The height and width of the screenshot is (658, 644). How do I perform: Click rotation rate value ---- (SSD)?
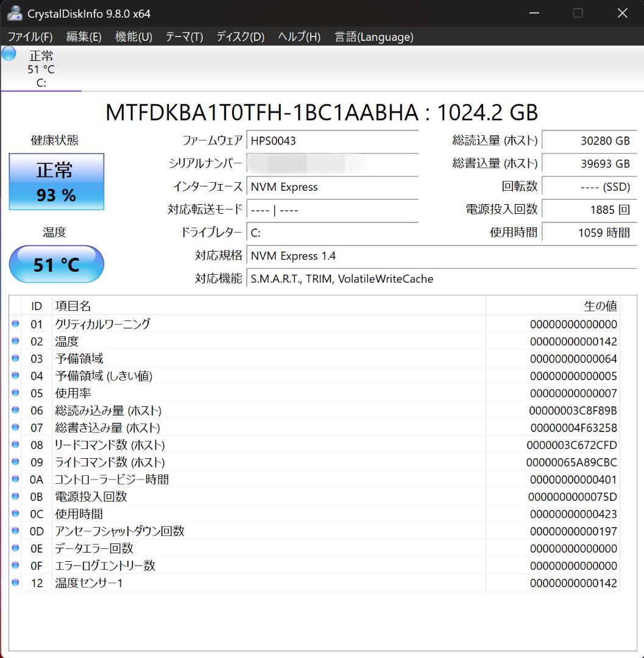click(x=589, y=187)
